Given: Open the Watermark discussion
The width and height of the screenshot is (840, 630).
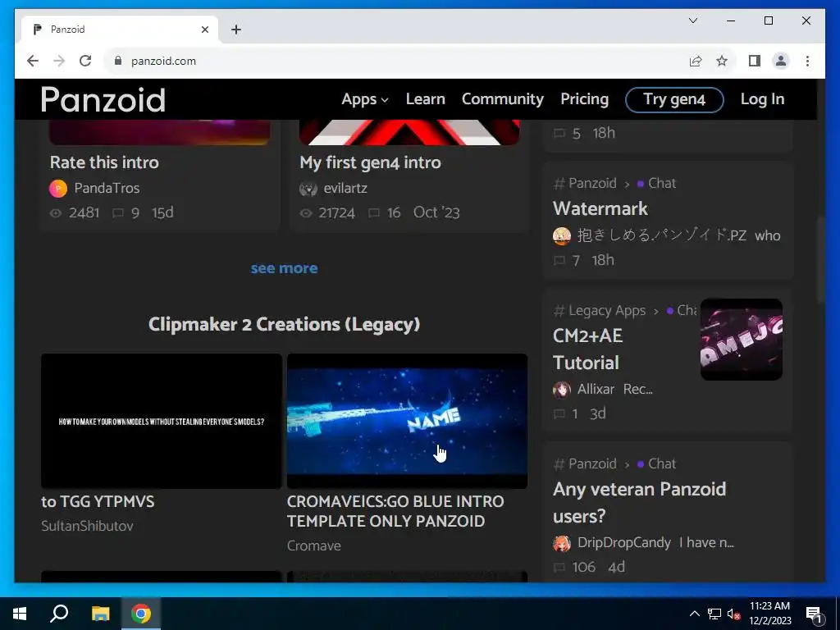Looking at the screenshot, I should [600, 208].
